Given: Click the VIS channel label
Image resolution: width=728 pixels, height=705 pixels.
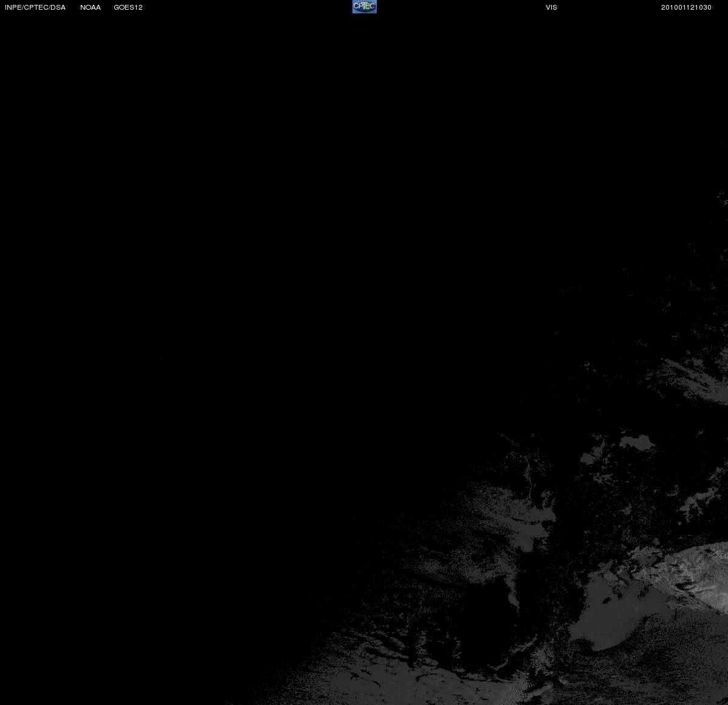Looking at the screenshot, I should [552, 7].
